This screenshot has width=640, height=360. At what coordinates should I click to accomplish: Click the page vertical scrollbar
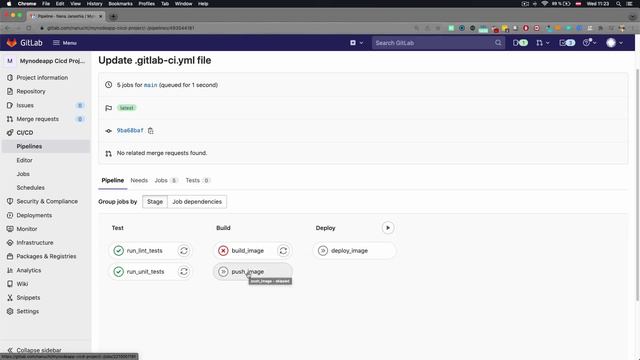click(637, 184)
